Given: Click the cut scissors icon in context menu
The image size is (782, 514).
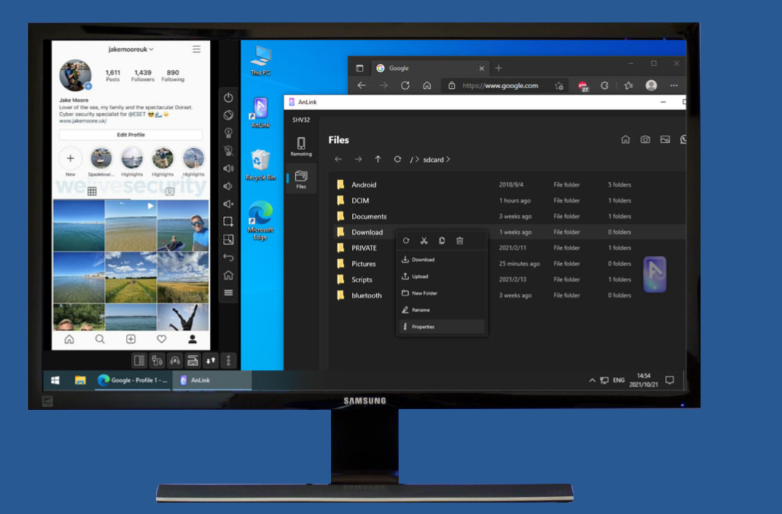Looking at the screenshot, I should coord(423,240).
